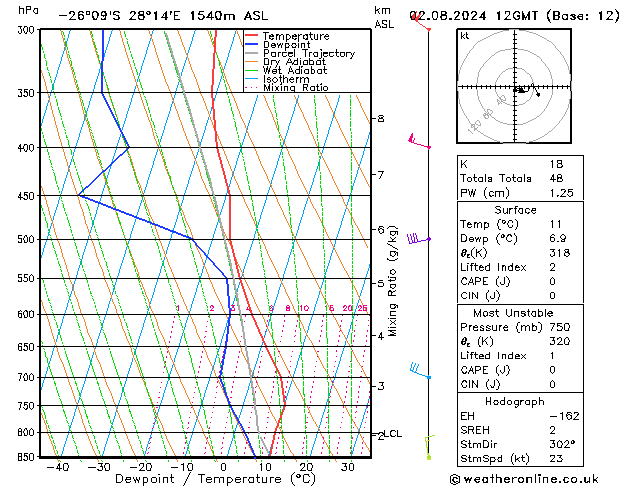Screen dimensions: 629x486
Task: Click the SREH value 2
Action: [553, 430]
